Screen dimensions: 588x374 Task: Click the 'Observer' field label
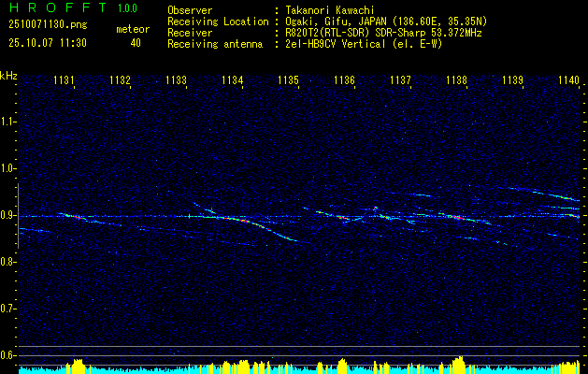coord(190,10)
